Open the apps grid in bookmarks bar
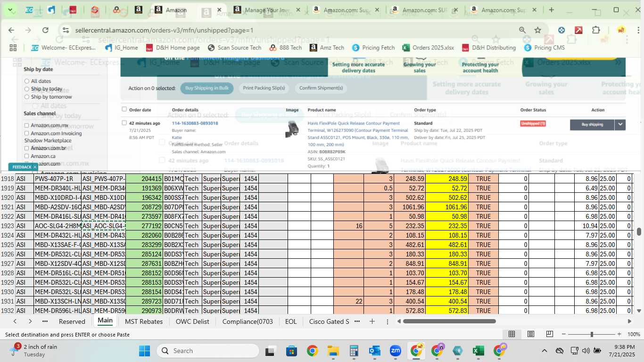 [13, 48]
